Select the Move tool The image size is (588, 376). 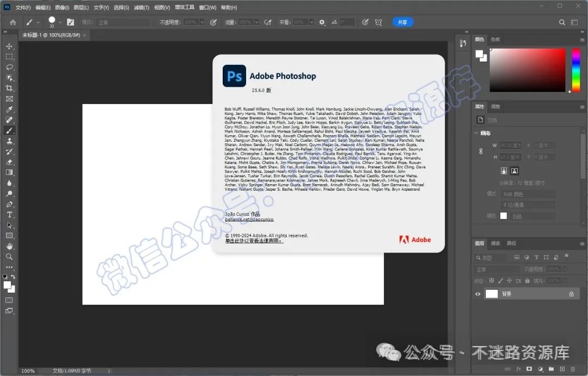[9, 46]
